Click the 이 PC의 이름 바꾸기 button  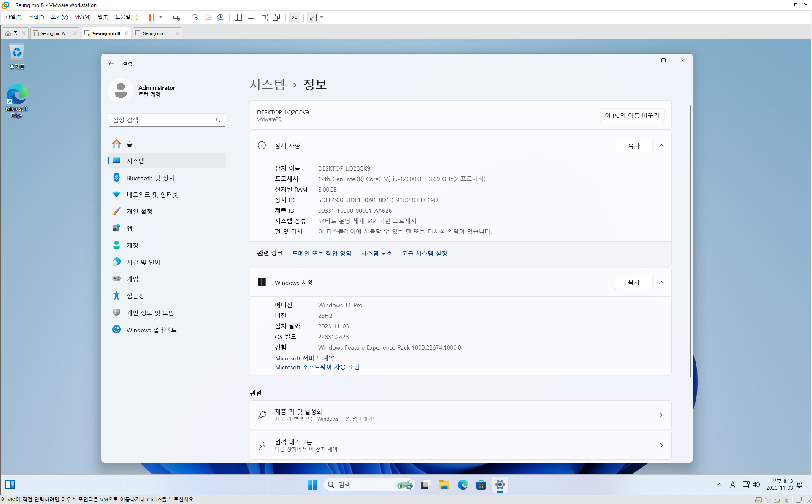coord(632,115)
